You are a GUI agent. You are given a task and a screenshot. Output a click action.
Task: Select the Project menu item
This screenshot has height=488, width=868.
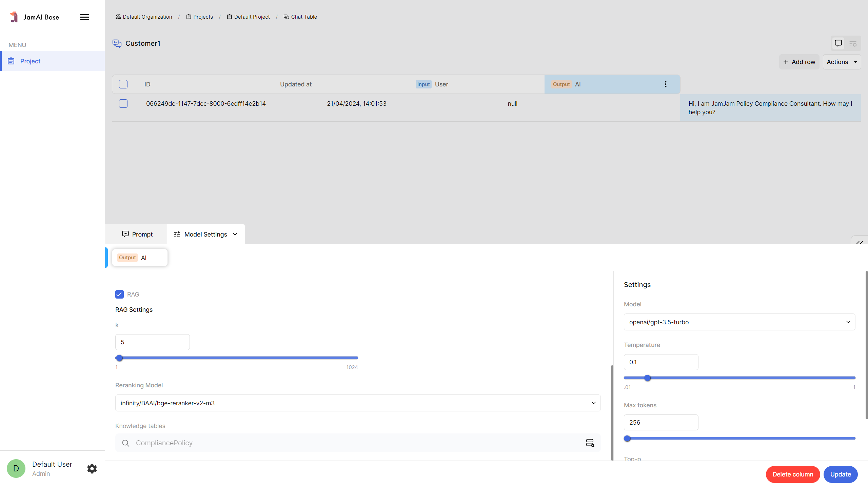point(30,61)
